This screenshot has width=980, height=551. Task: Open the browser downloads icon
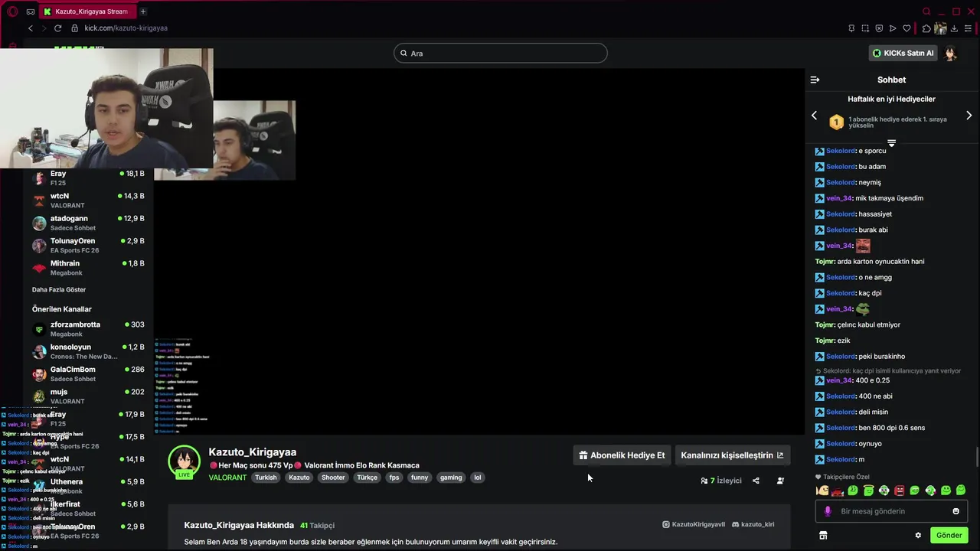tap(954, 28)
